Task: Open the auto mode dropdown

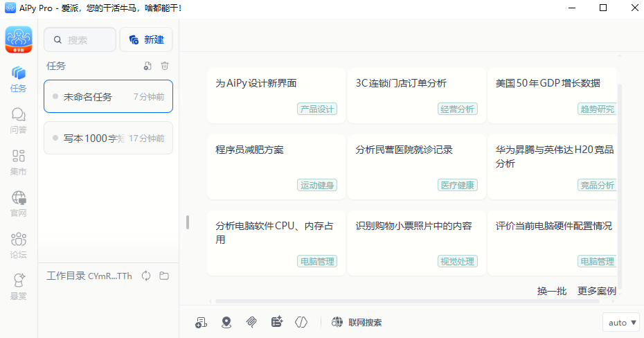Action: click(621, 322)
